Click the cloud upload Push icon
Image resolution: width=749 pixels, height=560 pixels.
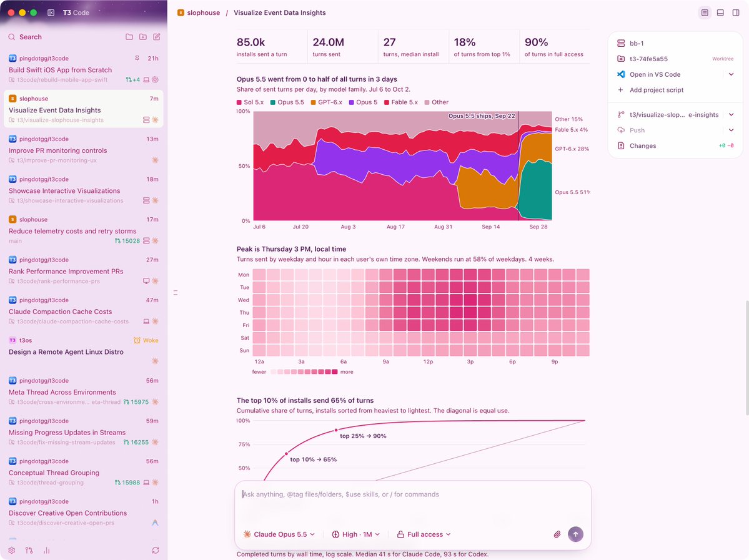621,130
